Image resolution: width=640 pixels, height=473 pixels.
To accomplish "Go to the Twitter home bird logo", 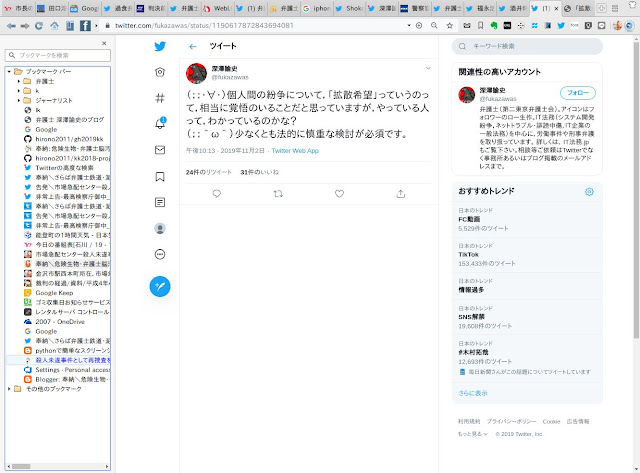I will [x=160, y=46].
